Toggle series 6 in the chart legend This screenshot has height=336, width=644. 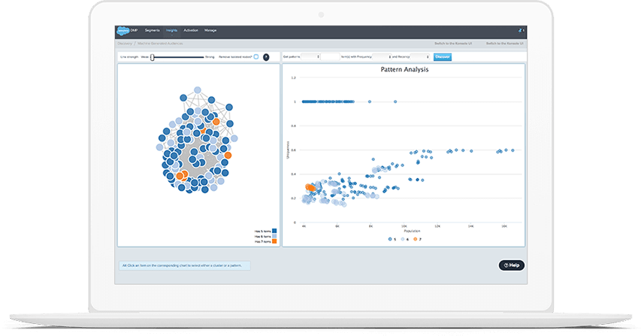404,238
